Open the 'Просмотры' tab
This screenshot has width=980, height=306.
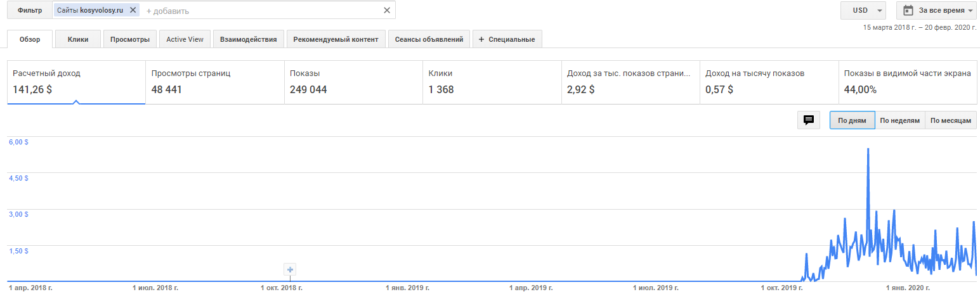click(129, 39)
